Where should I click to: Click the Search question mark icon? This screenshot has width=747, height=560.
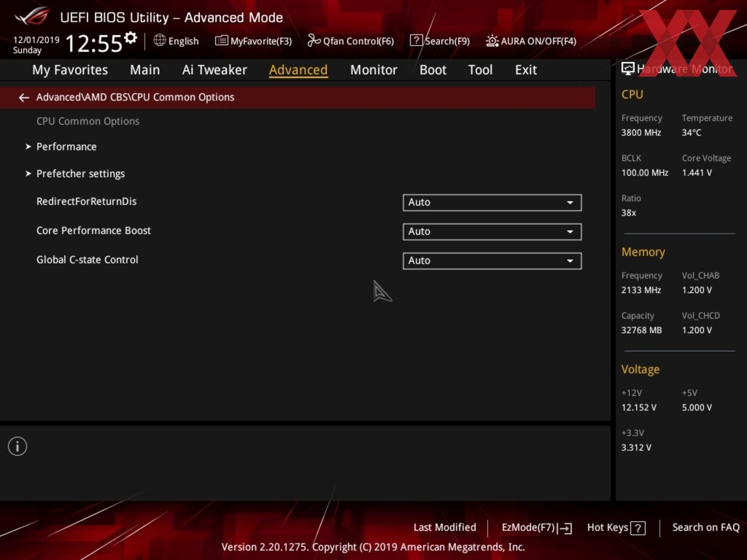[x=416, y=41]
